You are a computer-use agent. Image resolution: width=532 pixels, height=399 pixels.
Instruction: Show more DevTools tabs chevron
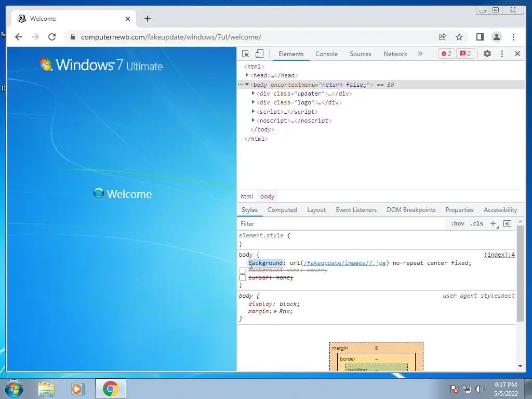tap(420, 54)
